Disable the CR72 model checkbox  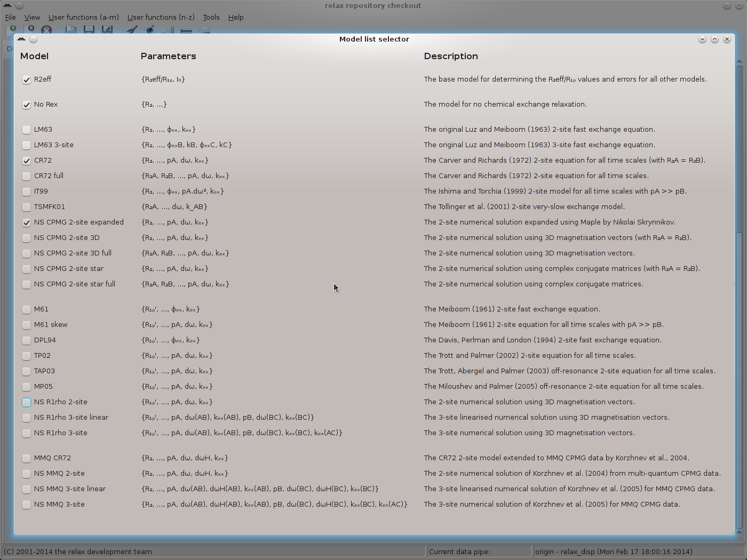(x=26, y=161)
